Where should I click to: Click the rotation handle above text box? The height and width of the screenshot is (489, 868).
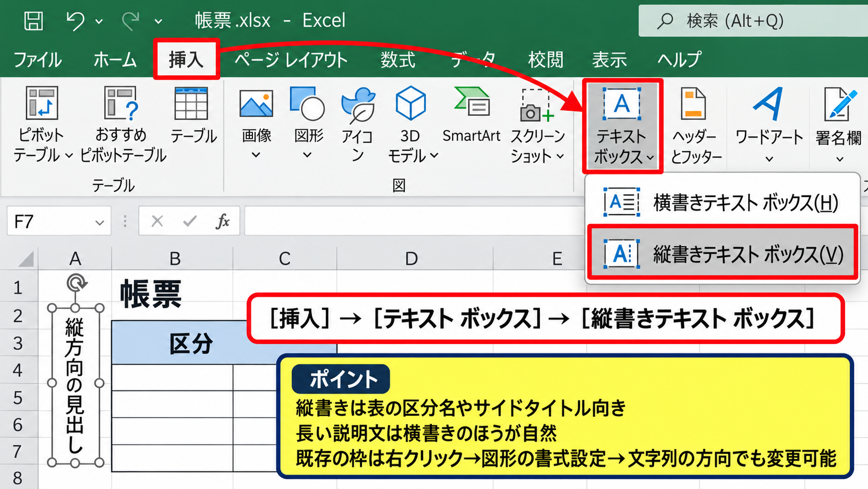click(76, 283)
